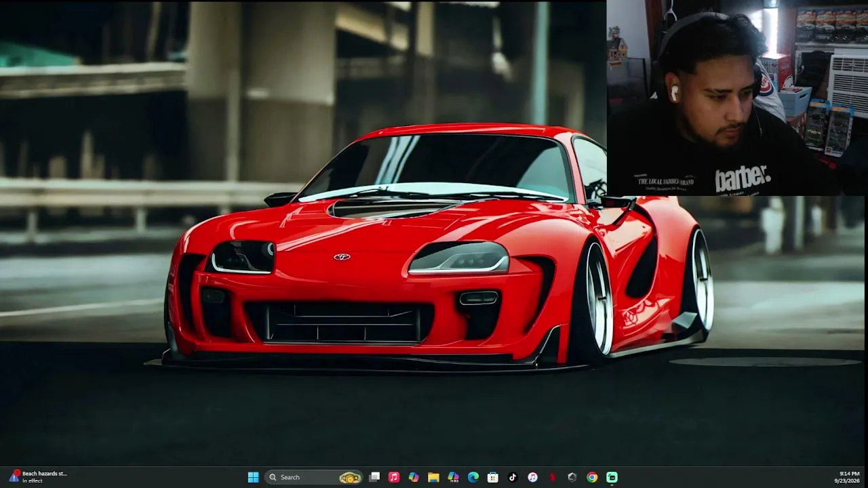
Task: Open the Beach hazards weather alert widget
Action: [x=38, y=477]
